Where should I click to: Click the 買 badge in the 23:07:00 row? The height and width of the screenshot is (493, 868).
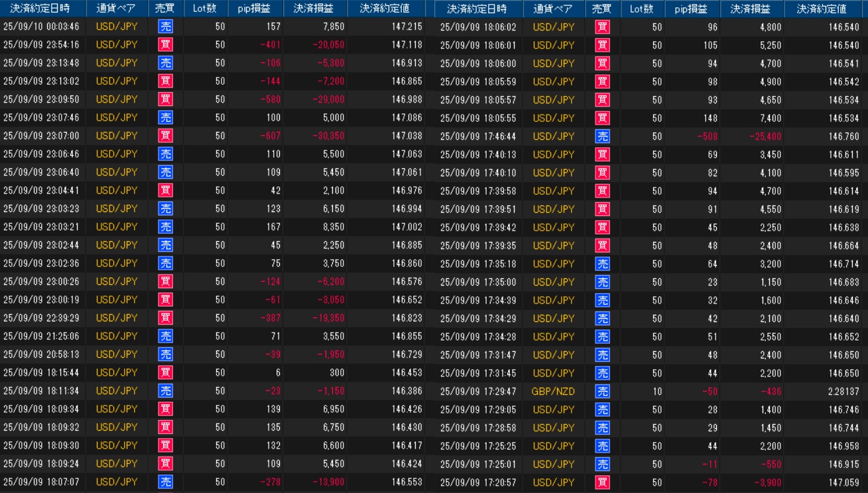coord(165,136)
